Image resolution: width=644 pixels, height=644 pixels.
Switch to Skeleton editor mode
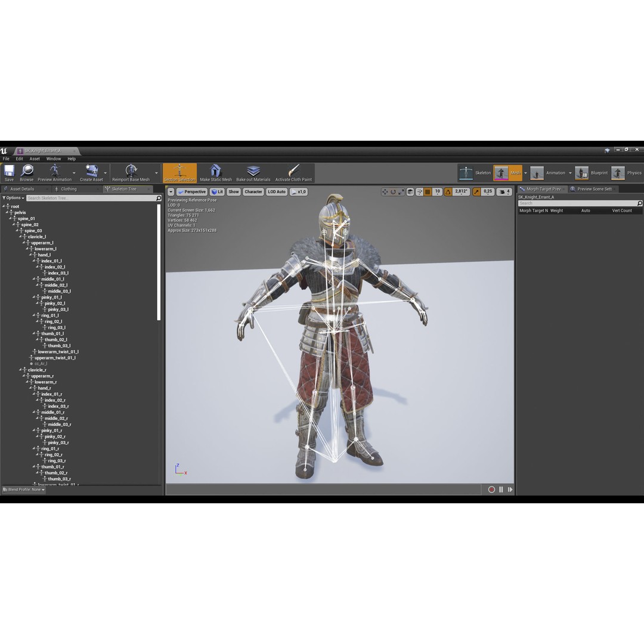point(475,173)
